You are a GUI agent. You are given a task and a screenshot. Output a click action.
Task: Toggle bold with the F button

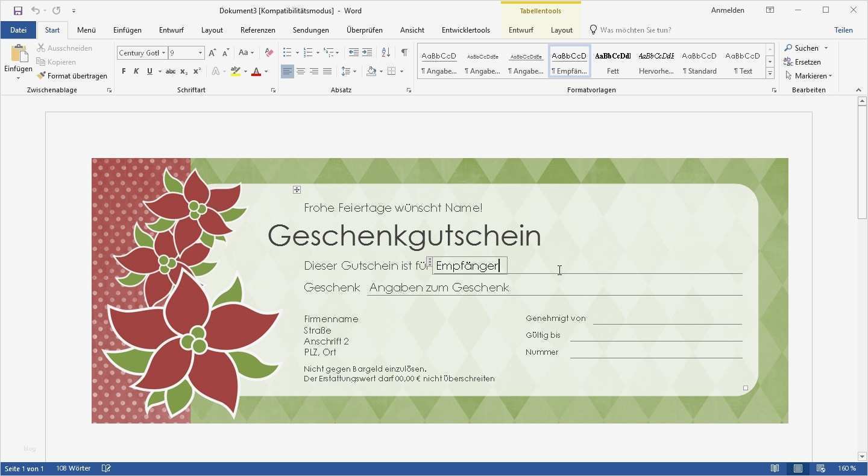123,71
